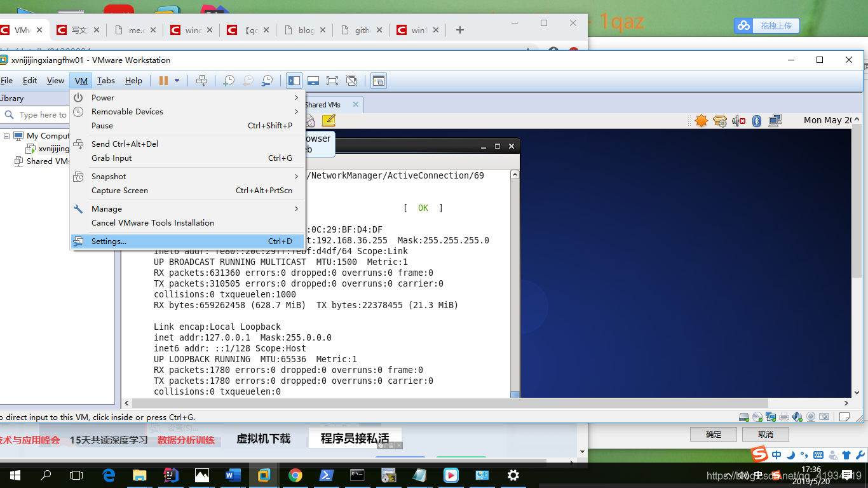
Task: Click the muted volume icon in guest panel
Action: click(738, 121)
